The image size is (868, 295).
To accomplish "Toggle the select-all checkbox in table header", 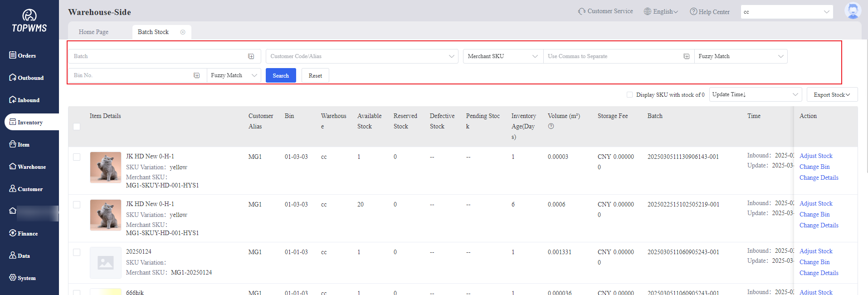I will [77, 127].
